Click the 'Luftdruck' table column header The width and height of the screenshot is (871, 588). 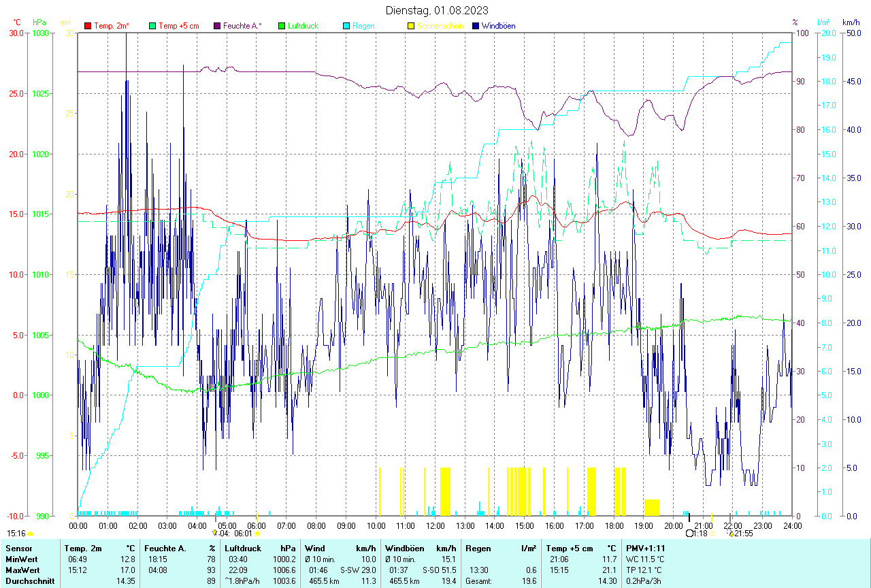click(x=243, y=548)
